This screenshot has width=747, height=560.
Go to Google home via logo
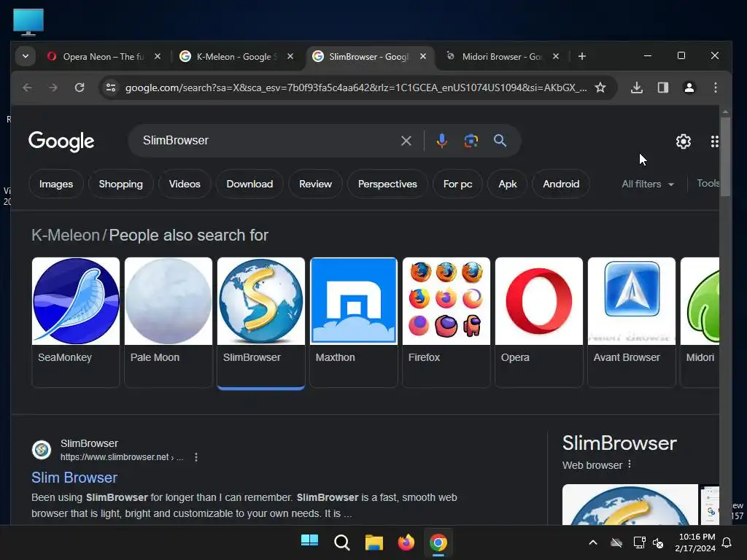[61, 141]
